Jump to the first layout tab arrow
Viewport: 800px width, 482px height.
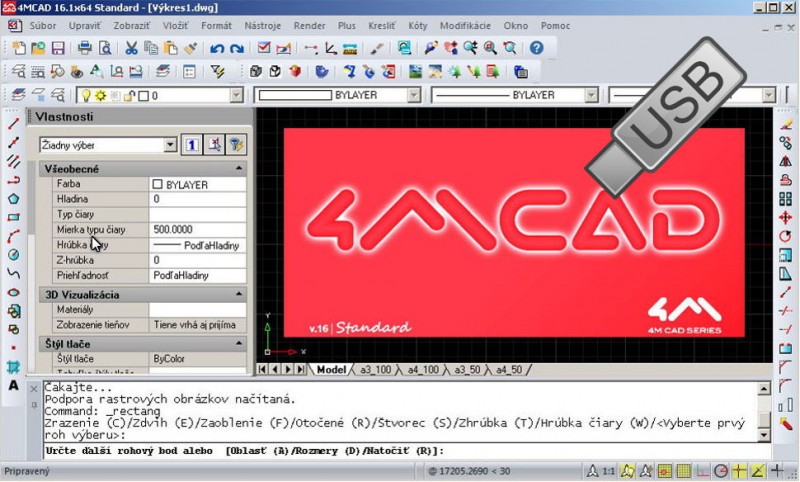pos(263,369)
